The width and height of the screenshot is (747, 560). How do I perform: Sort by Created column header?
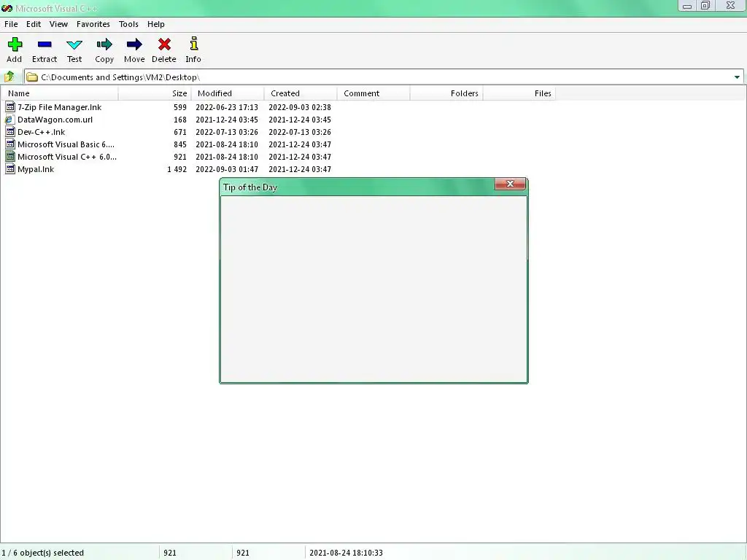(300, 93)
